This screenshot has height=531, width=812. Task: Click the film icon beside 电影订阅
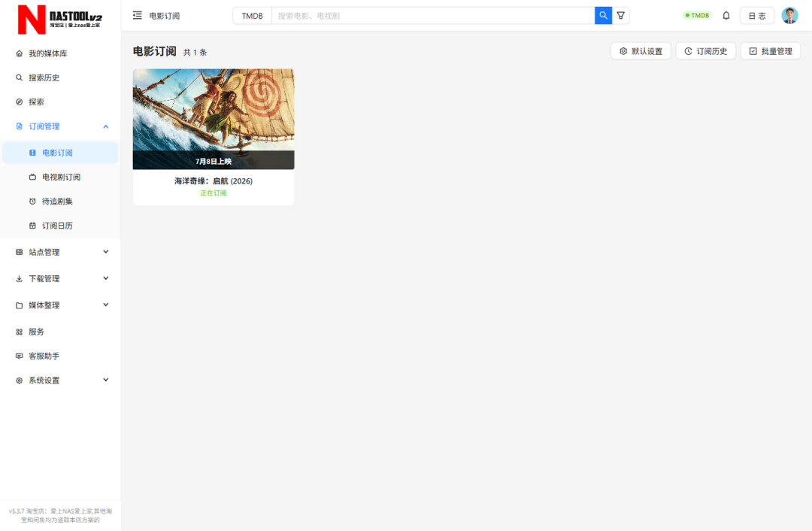[32, 153]
